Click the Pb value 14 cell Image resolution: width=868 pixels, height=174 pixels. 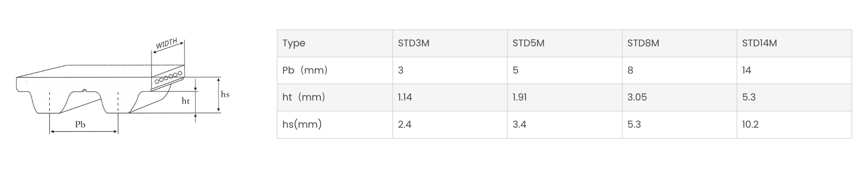794,70
